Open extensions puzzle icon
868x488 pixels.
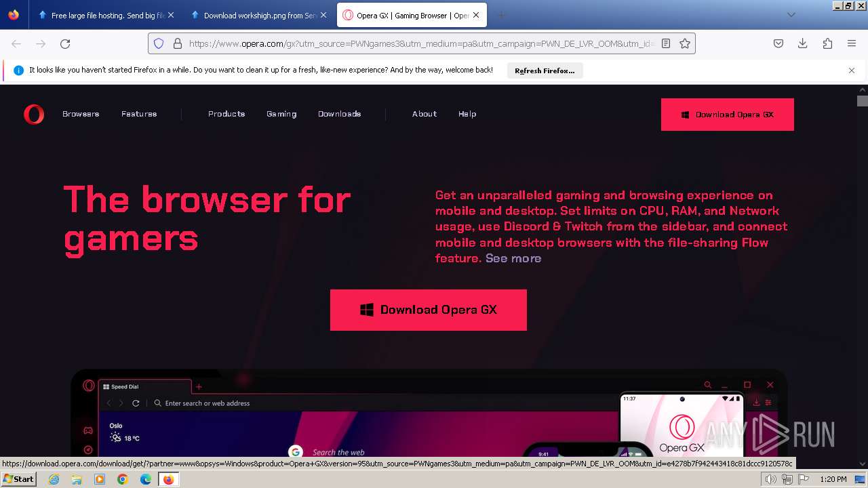coord(827,43)
